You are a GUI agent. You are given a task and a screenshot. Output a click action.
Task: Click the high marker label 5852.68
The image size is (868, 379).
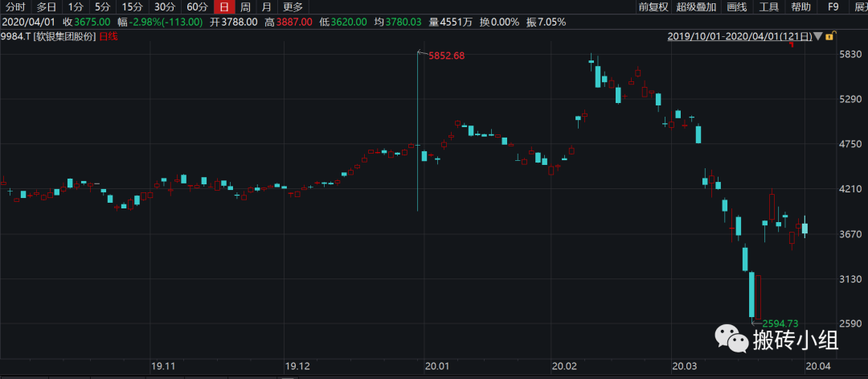(446, 56)
